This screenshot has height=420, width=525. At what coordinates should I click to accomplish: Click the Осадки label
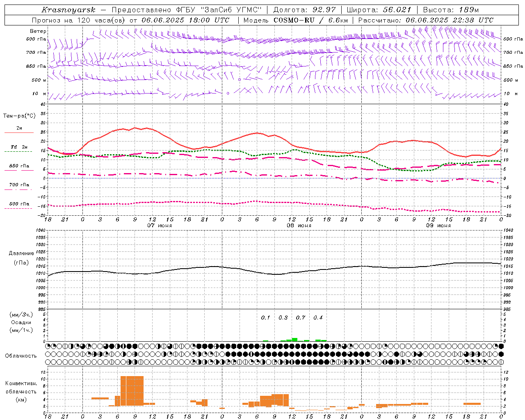click(21, 322)
